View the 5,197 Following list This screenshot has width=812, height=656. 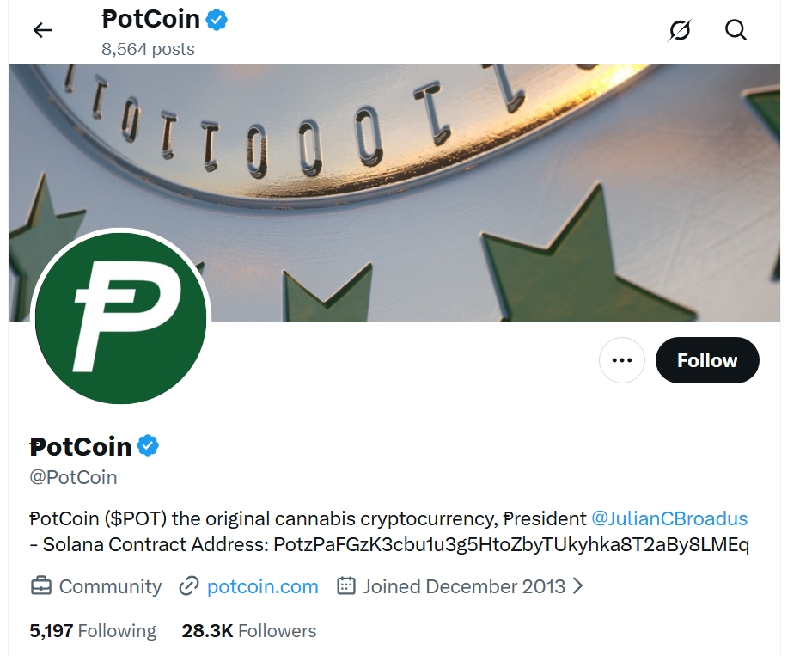[95, 630]
